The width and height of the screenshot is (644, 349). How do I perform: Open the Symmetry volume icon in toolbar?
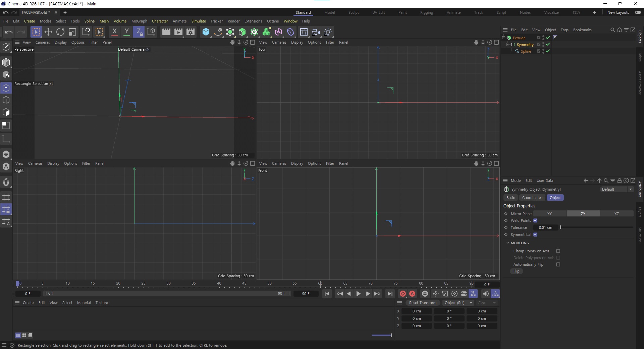[278, 32]
